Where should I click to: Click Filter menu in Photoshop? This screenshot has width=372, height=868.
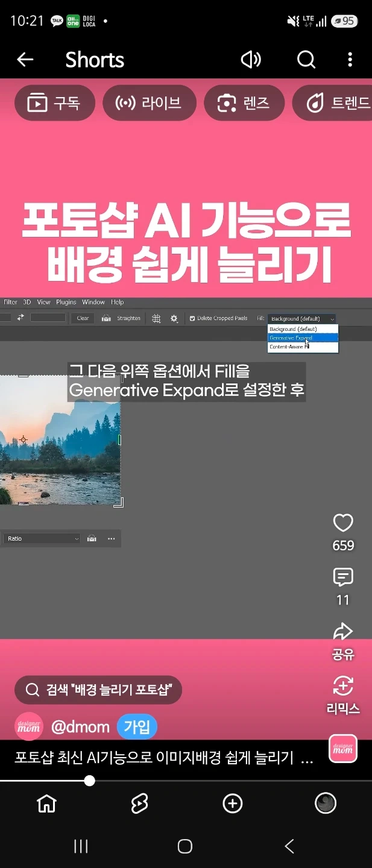click(11, 302)
